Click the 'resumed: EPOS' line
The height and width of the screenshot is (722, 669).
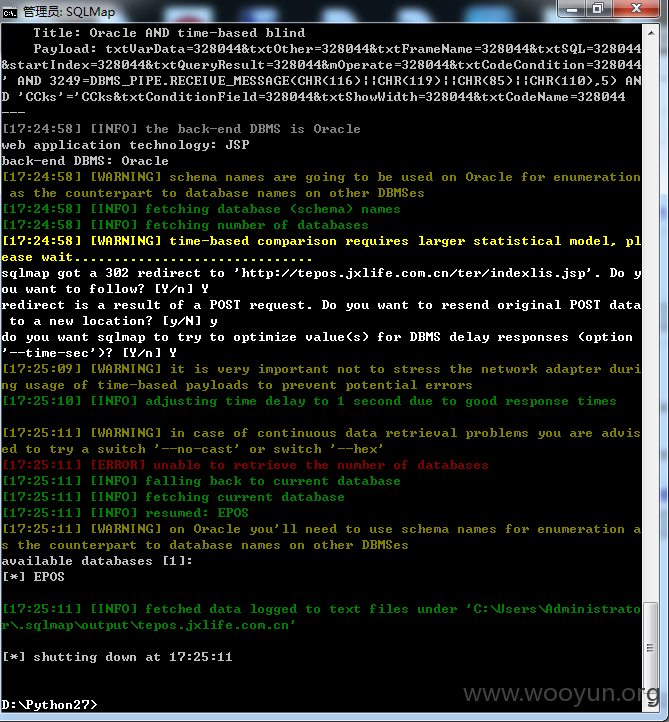(x=125, y=513)
